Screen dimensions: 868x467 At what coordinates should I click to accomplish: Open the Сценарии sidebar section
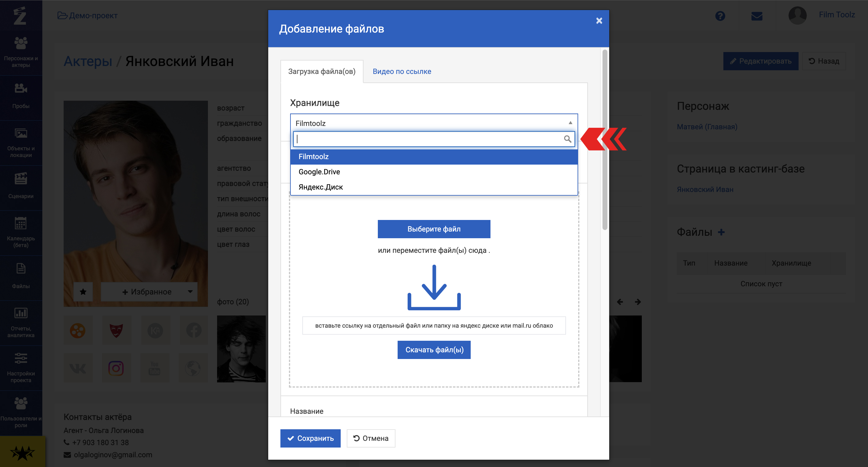click(21, 187)
